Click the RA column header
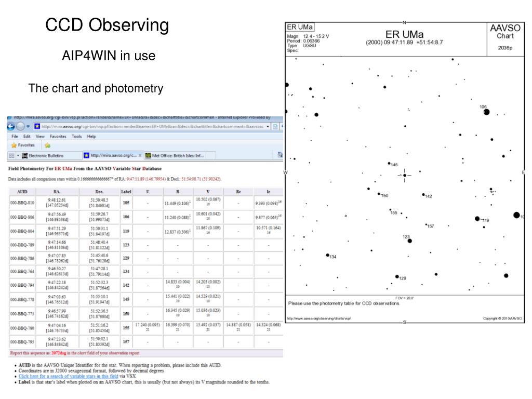The width and height of the screenshot is (532, 399). (57, 192)
